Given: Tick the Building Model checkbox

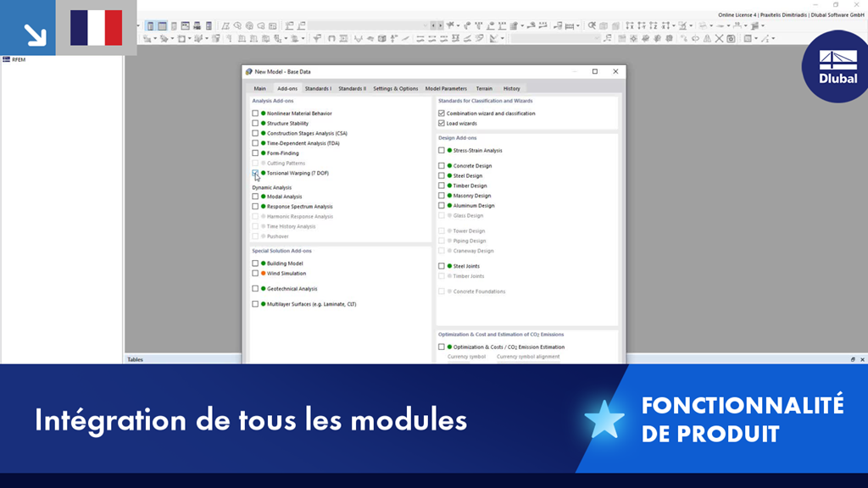Looking at the screenshot, I should 255,263.
